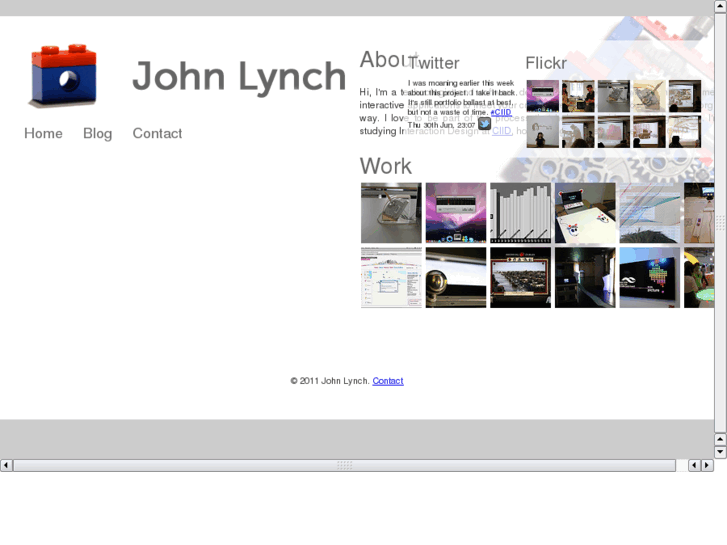Open second Flickr thumbnail in top row
This screenshot has width=727, height=545.
coord(578,96)
